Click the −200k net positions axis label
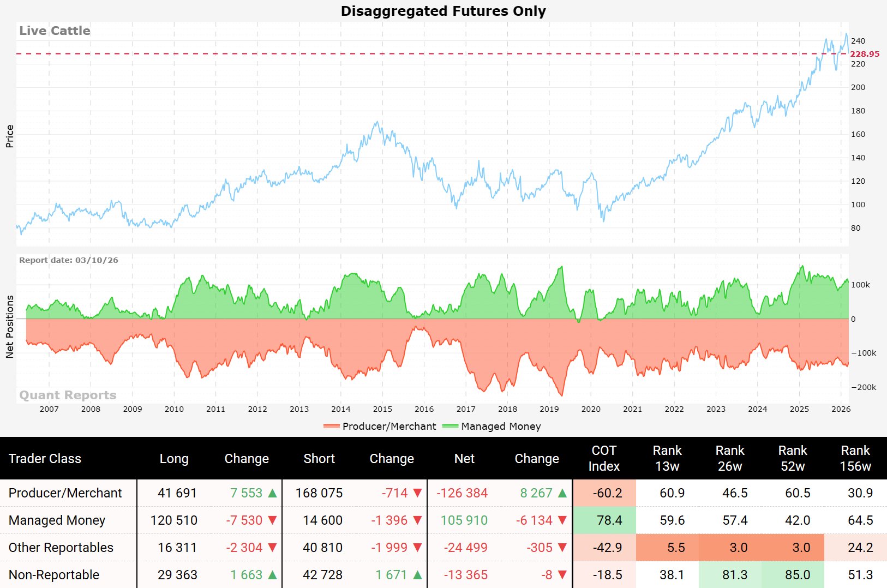887x588 pixels. (x=864, y=387)
